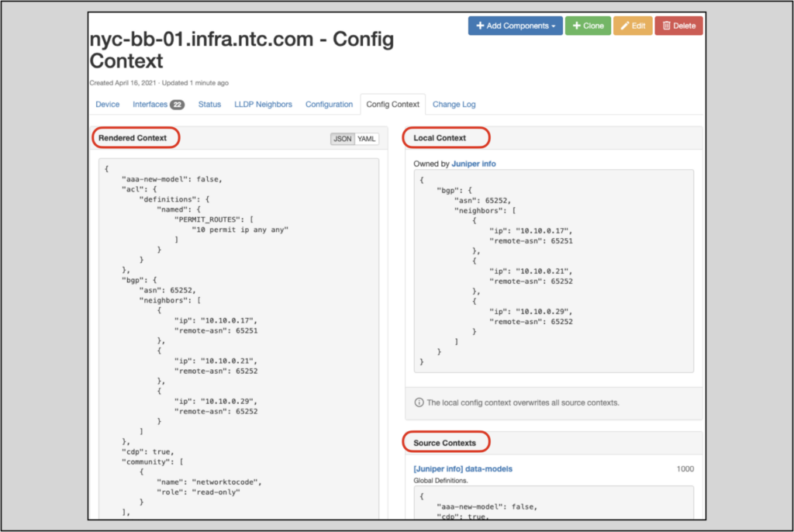
Task: Open the [Juniper info] data-models source context
Action: coord(463,468)
